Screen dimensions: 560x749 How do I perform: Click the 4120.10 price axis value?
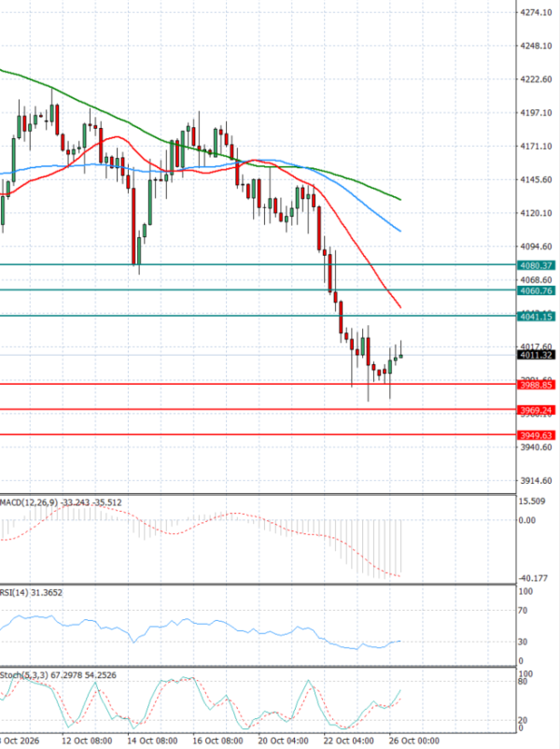tap(536, 213)
